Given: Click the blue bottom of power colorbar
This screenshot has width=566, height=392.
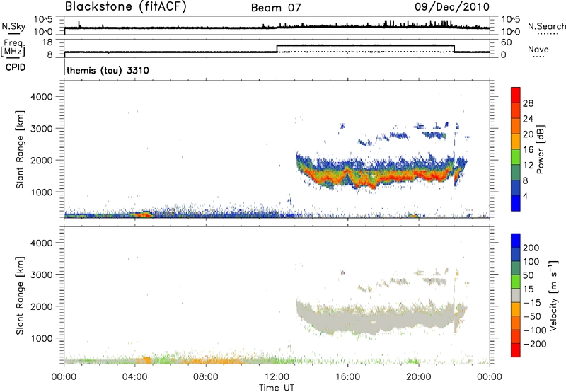Looking at the screenshot, I should (x=516, y=203).
